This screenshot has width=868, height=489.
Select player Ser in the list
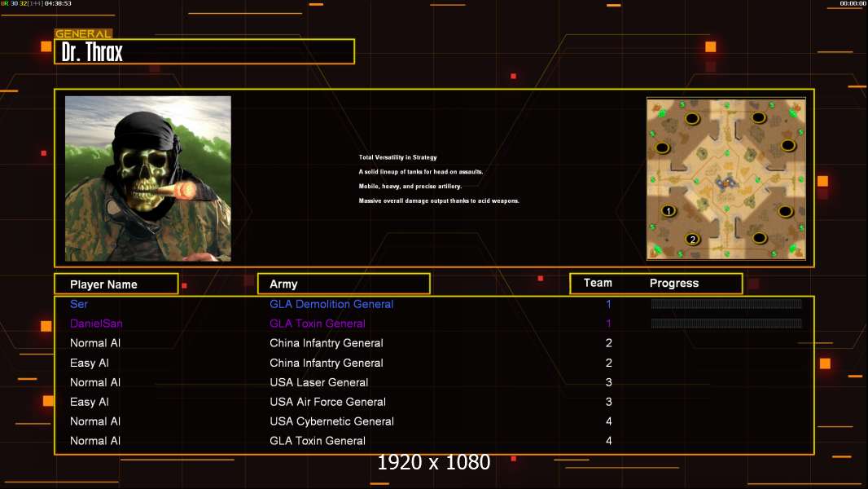click(x=79, y=304)
